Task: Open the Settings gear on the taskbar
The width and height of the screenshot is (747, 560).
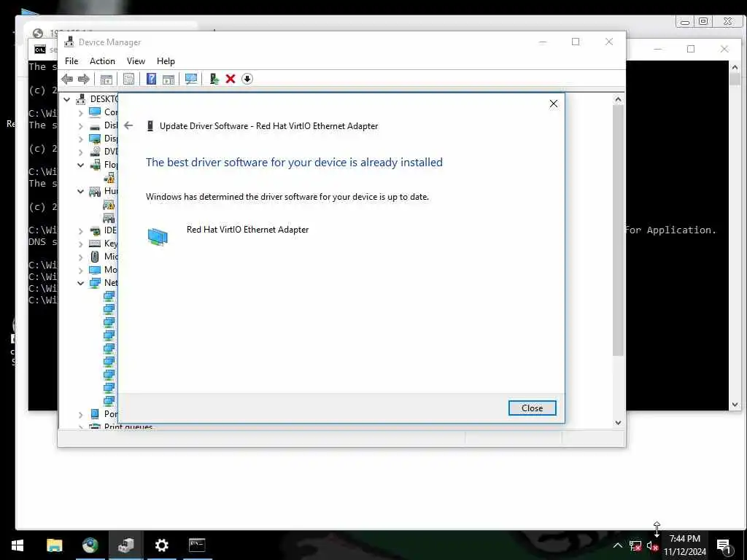Action: [x=161, y=545]
